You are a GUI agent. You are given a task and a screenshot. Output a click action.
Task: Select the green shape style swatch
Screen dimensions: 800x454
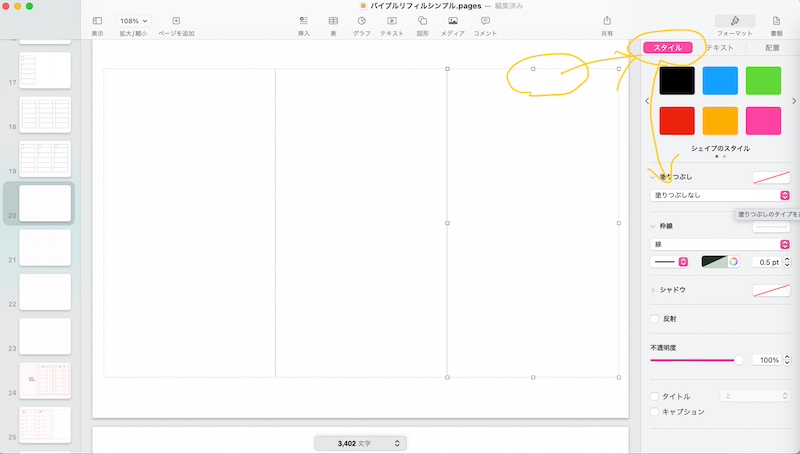tap(763, 80)
